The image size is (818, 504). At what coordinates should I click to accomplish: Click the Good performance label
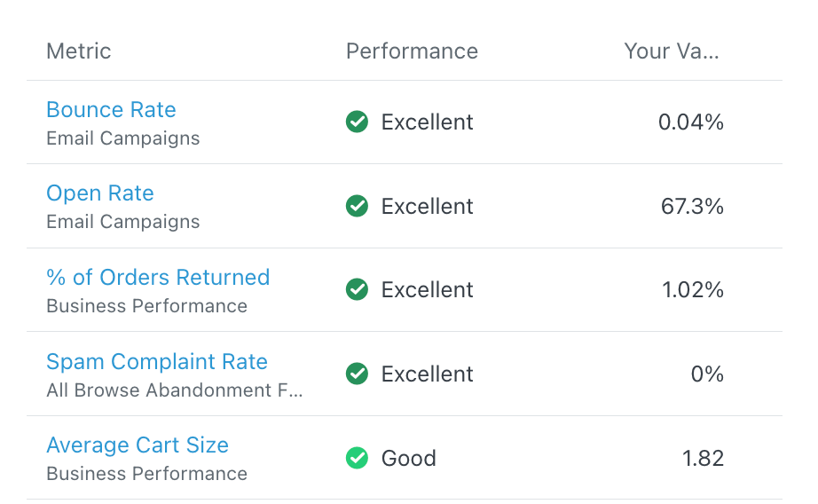tap(409, 459)
